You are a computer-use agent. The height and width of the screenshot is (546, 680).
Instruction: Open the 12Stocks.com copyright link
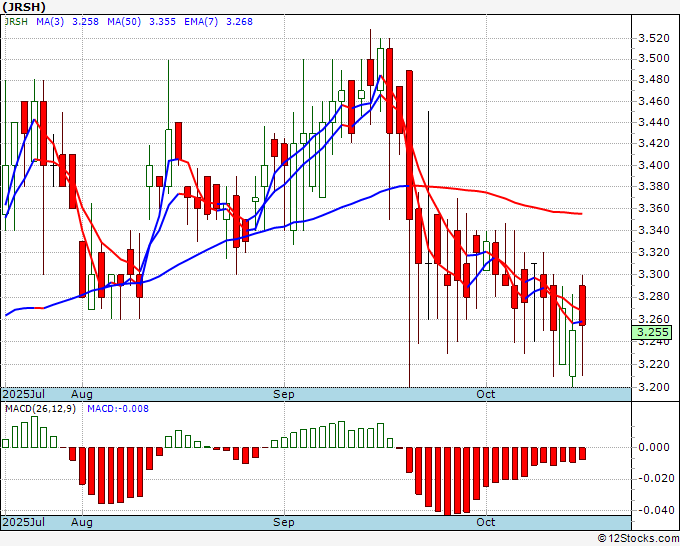638,539
